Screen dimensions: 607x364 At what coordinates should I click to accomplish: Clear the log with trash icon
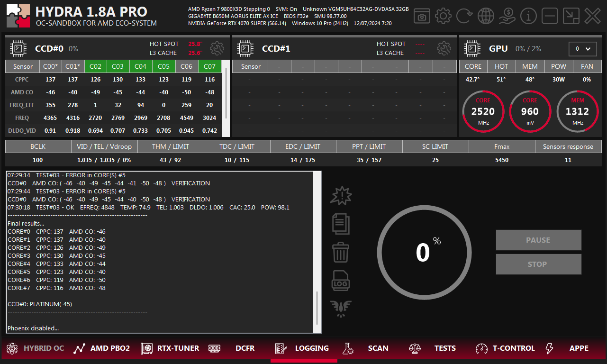pos(341,252)
